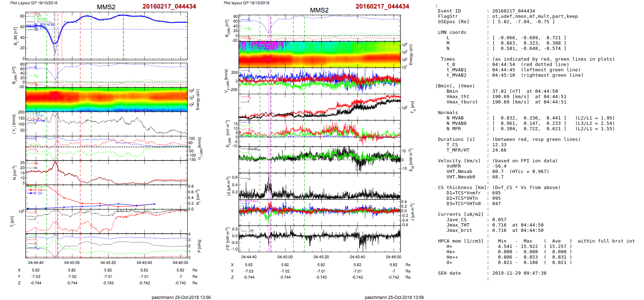This screenshot has height=300, width=644.
Task: Click the He++ legend entry in ion density panel
Action: click(42, 190)
